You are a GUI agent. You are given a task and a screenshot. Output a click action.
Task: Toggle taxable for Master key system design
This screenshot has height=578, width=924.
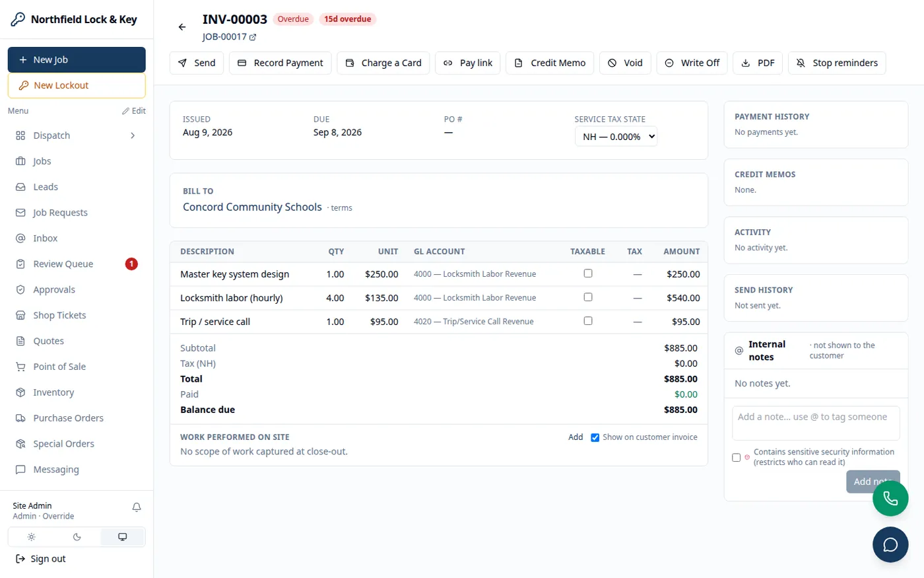click(x=588, y=273)
